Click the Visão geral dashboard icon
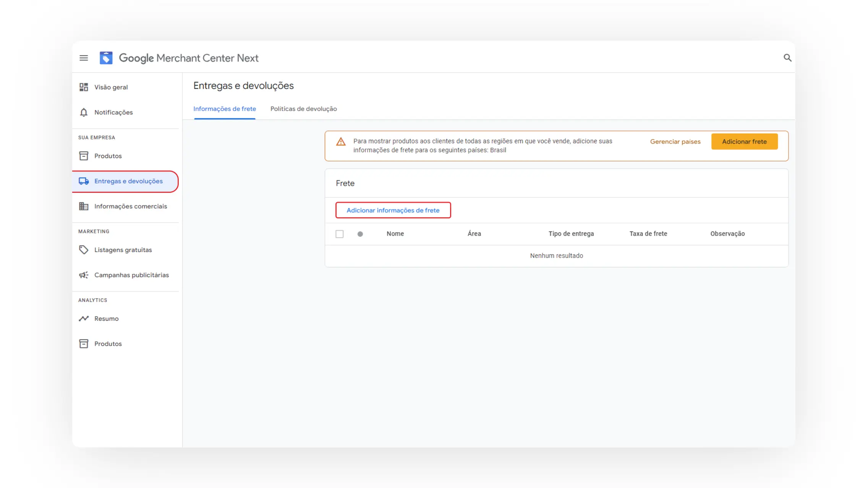 (x=84, y=87)
